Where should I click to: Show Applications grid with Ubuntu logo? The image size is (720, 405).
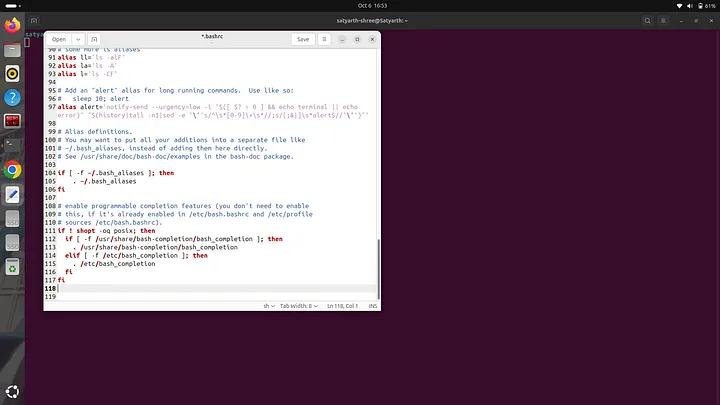12,392
